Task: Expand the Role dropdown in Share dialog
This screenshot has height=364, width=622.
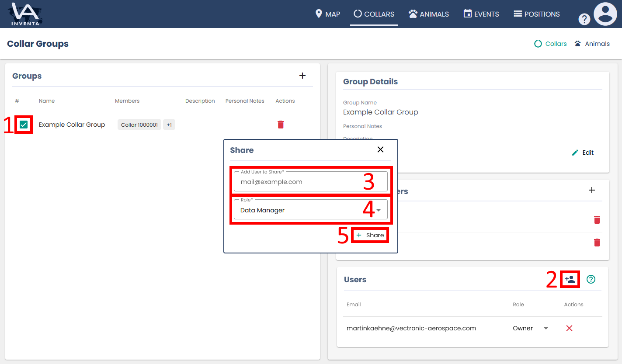Action: pyautogui.click(x=310, y=210)
